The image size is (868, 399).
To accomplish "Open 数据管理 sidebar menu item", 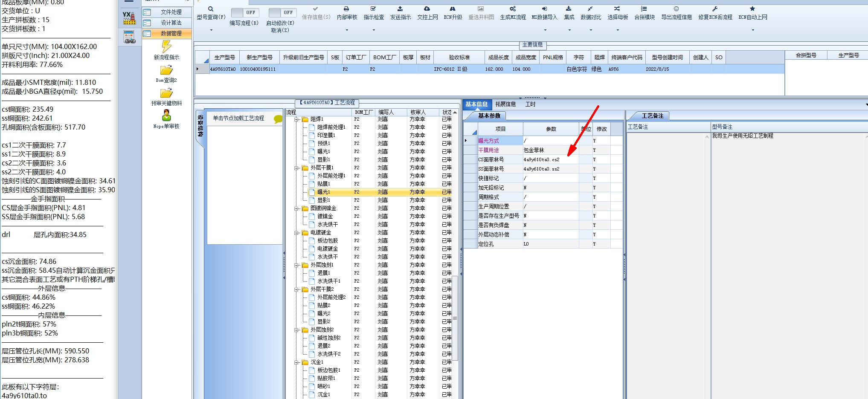I will [x=167, y=33].
